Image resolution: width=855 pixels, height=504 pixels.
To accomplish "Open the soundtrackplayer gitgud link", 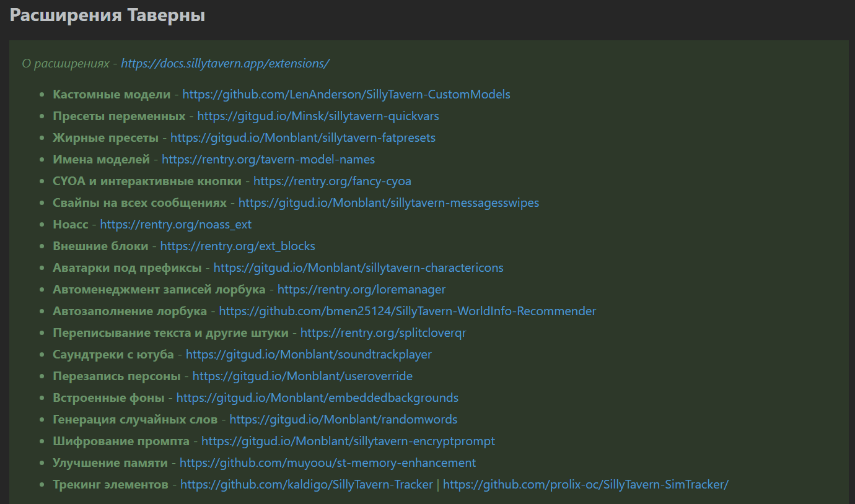I will 309,355.
